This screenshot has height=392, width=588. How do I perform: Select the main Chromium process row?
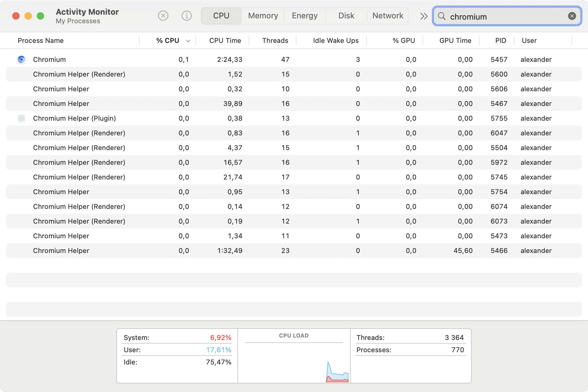point(294,59)
